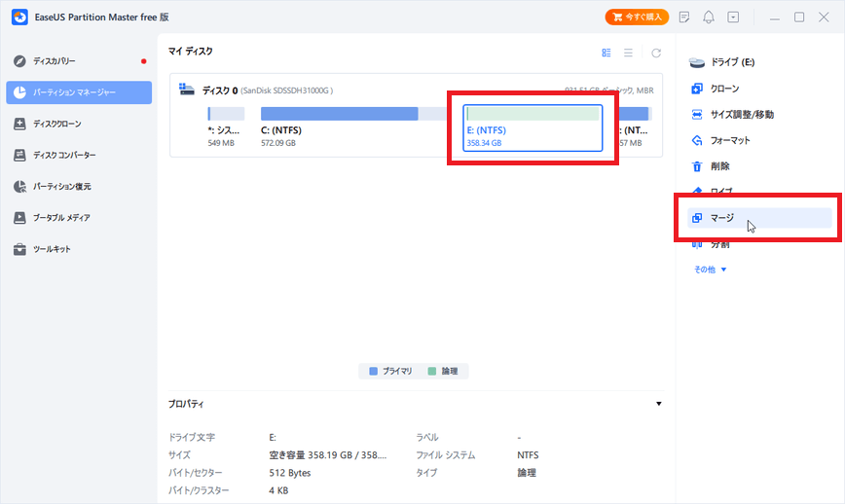Viewport: 845px width, 504px height.
Task: Click the クローン (clone) icon in the right panel
Action: (x=697, y=89)
